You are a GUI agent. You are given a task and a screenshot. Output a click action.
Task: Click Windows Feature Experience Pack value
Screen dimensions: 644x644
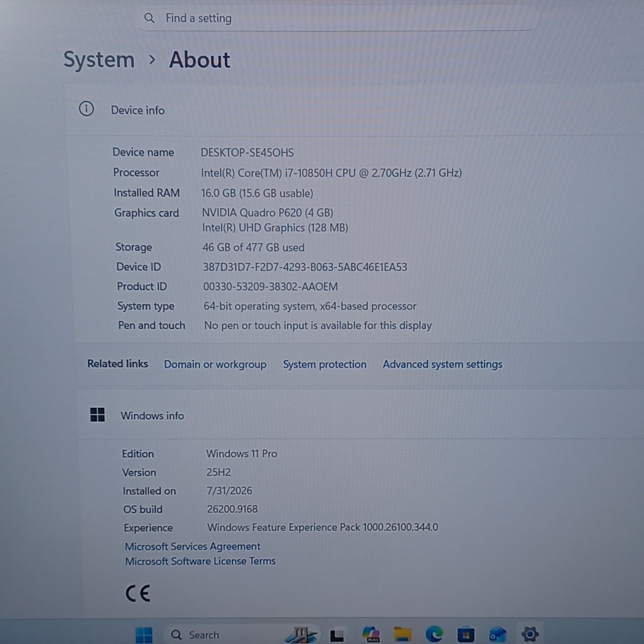pos(323,527)
